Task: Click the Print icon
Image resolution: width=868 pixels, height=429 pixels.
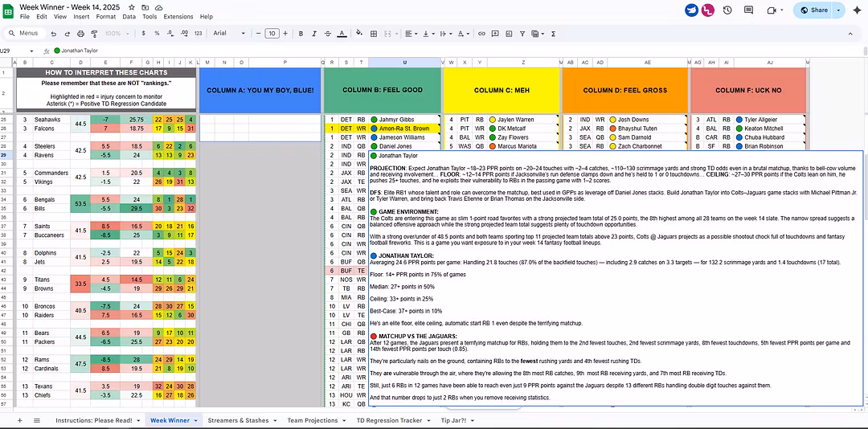Action: pos(80,34)
